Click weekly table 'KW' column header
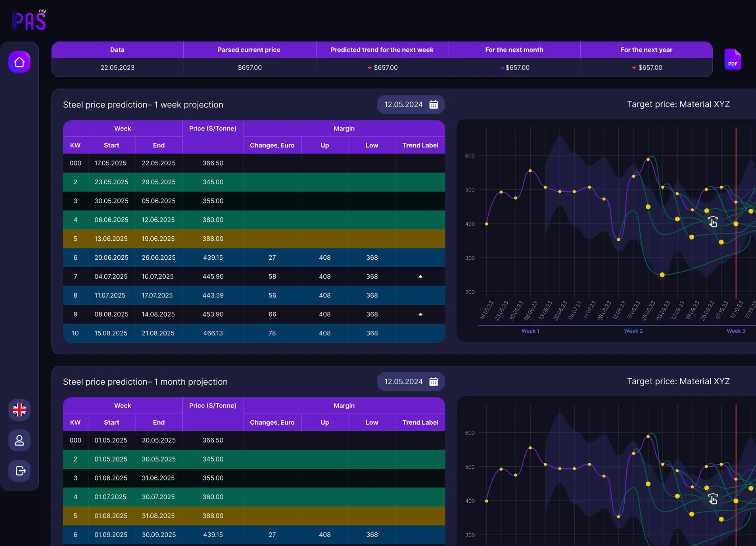This screenshot has width=756, height=546. click(x=75, y=146)
